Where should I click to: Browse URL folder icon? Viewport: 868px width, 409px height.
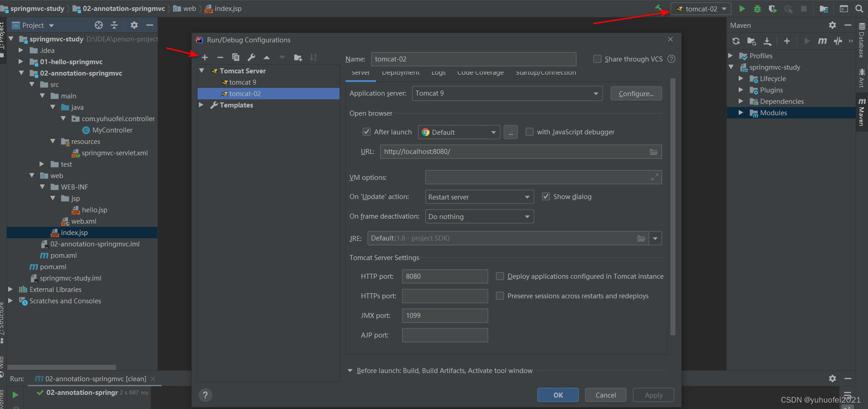click(653, 152)
